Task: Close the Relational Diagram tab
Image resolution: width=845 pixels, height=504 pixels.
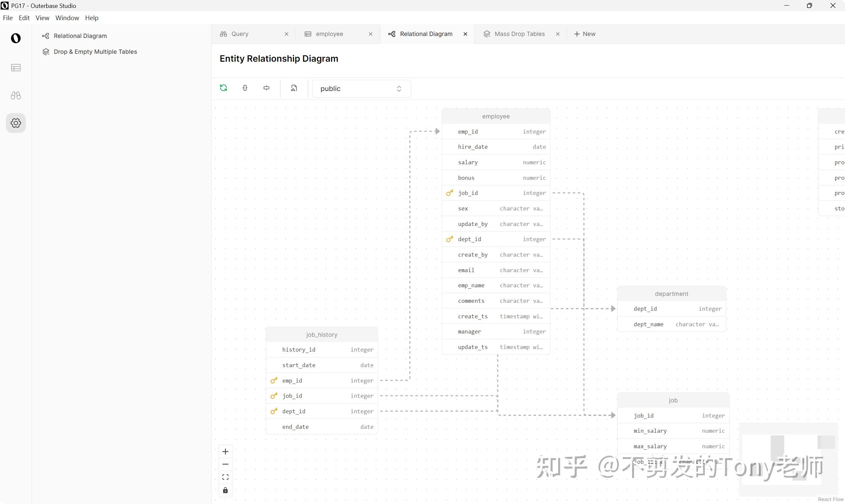Action: pyautogui.click(x=465, y=34)
